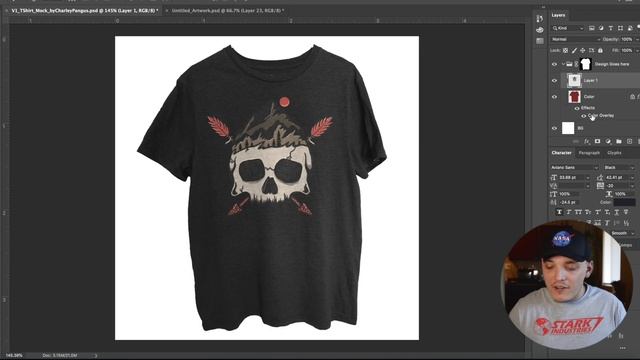Click the zoom percentage status field
Viewport: 640px width, 360px height.
(14, 356)
